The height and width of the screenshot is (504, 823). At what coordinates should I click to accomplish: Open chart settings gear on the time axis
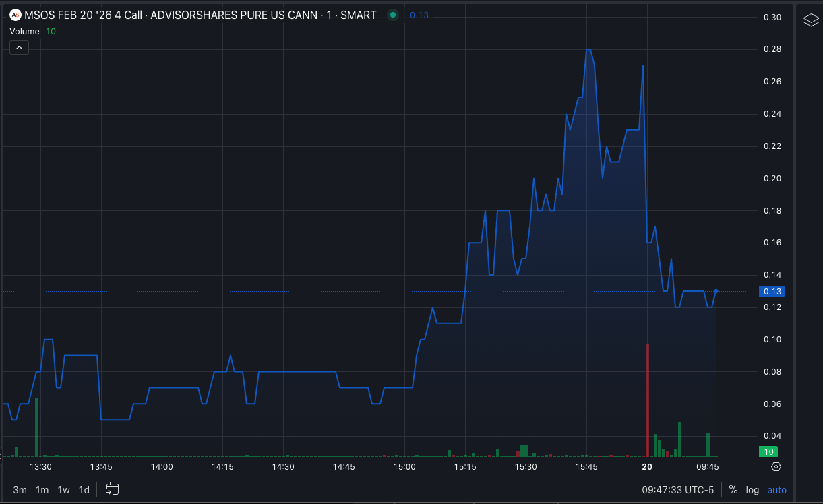(776, 466)
